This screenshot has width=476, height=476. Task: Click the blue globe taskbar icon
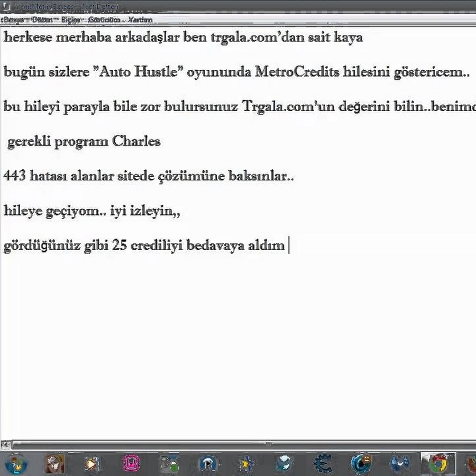tap(284, 464)
